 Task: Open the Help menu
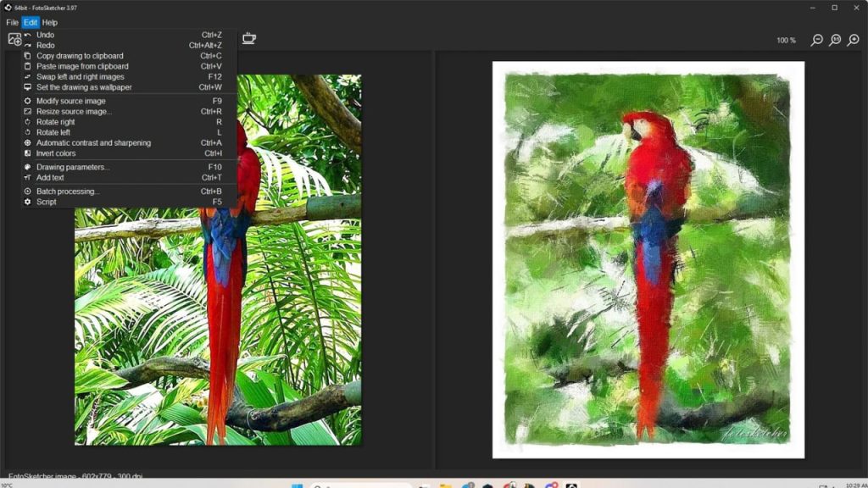[50, 22]
